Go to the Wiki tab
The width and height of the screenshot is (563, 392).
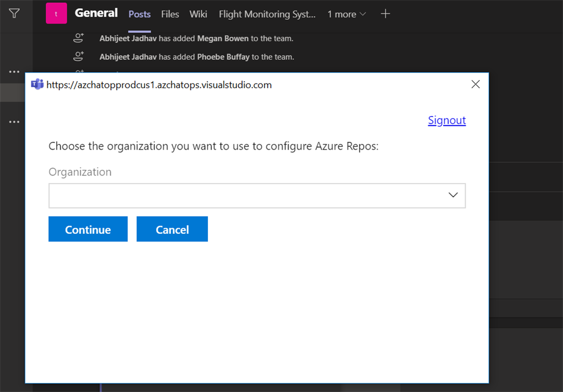point(198,14)
